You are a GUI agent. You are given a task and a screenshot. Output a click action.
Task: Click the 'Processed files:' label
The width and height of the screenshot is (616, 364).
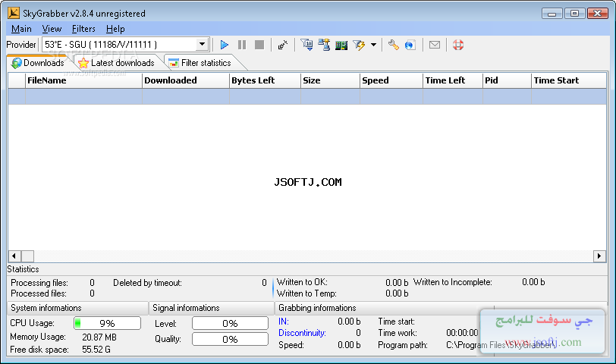39,293
